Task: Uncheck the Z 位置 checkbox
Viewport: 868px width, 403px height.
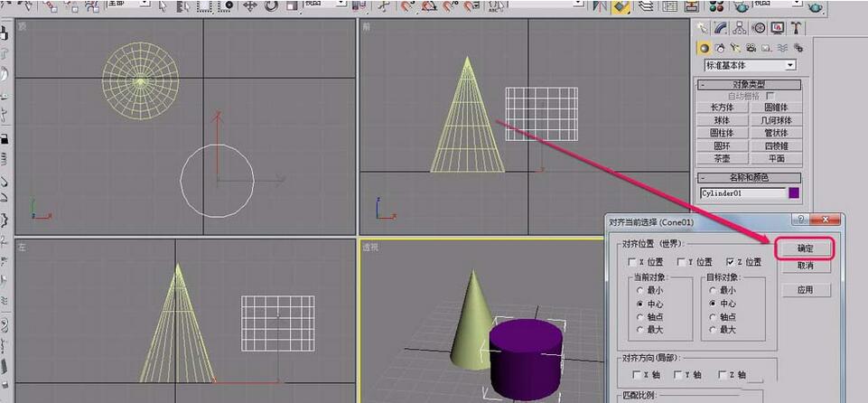Action: click(x=729, y=262)
